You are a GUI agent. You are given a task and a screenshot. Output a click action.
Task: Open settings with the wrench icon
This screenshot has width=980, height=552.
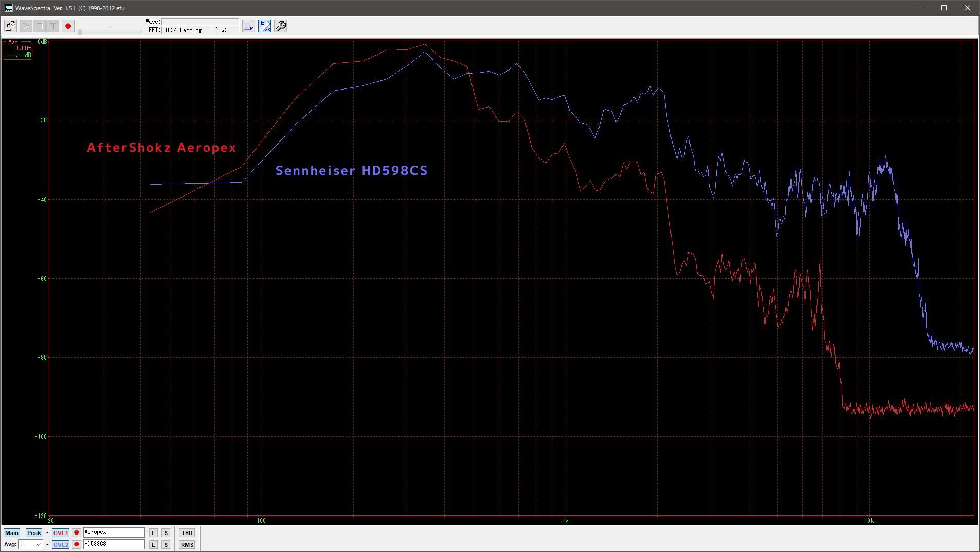coord(280,26)
